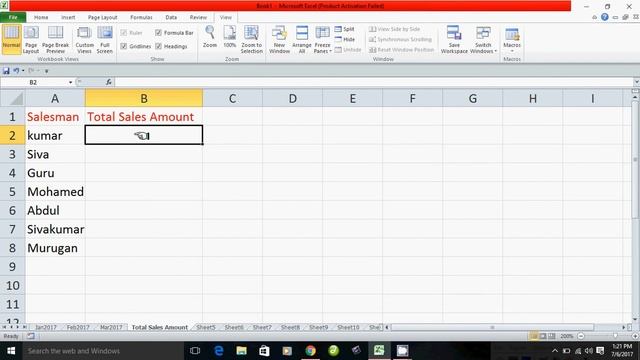Switch to Page Layout view

click(31, 39)
